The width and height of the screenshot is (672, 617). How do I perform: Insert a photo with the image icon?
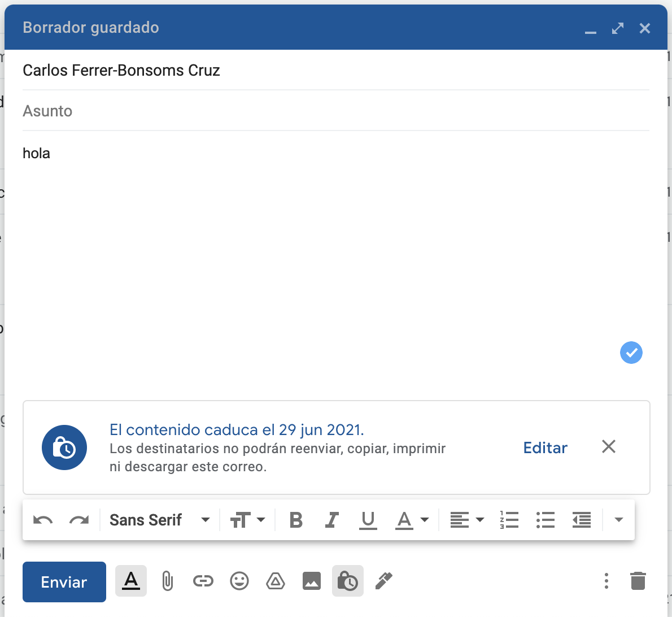click(312, 581)
